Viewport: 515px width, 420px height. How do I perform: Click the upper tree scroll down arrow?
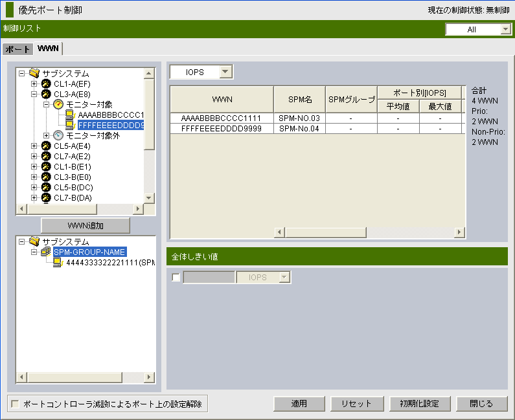click(x=149, y=197)
